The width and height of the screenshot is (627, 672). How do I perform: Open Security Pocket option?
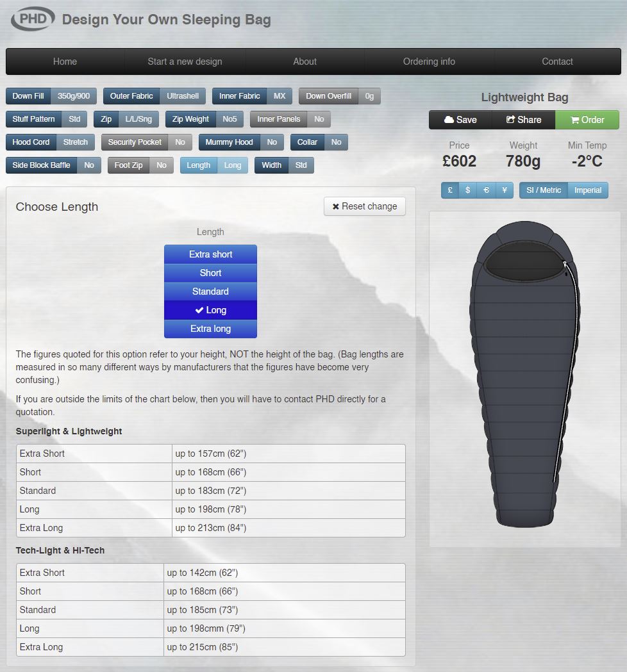[x=147, y=142]
